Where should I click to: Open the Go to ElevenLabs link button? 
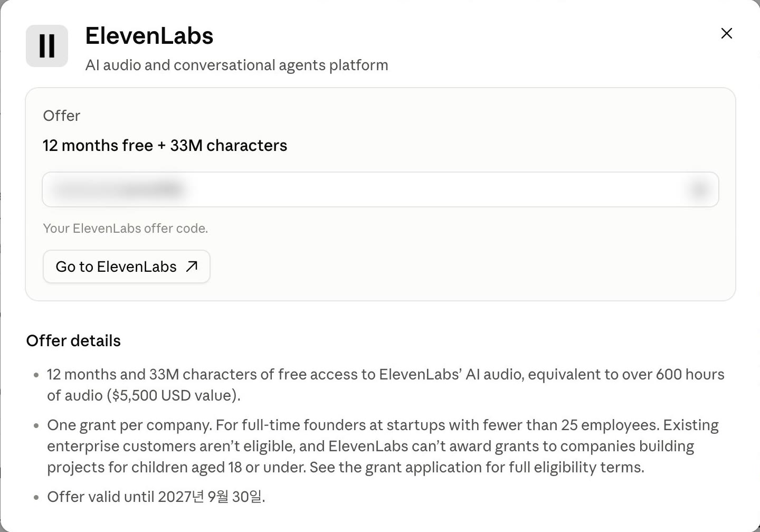coord(127,267)
